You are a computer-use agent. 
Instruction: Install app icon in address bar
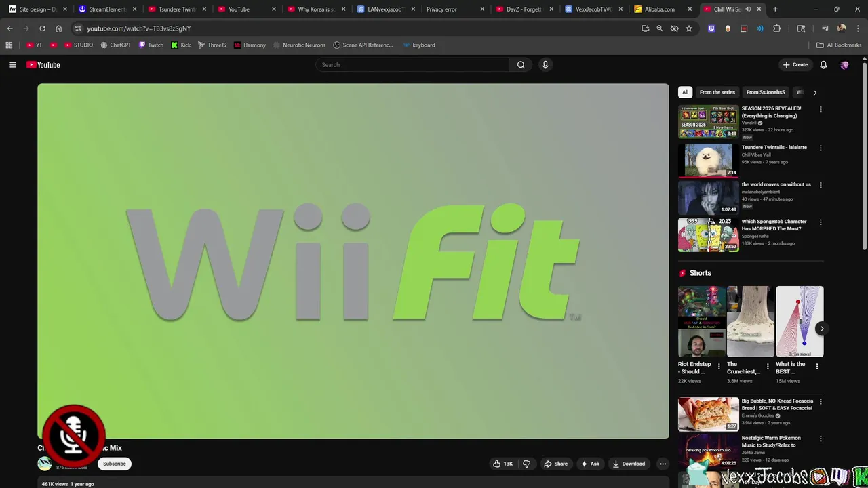click(x=645, y=28)
